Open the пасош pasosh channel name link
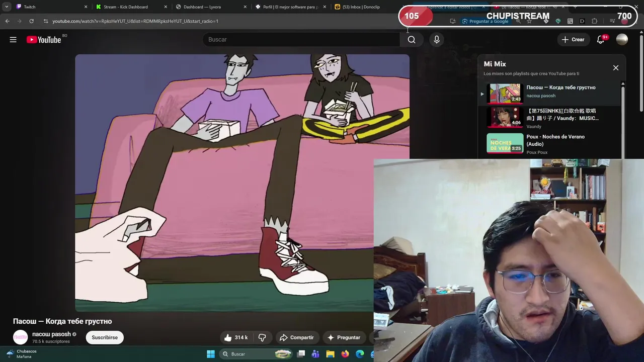 tap(51, 334)
